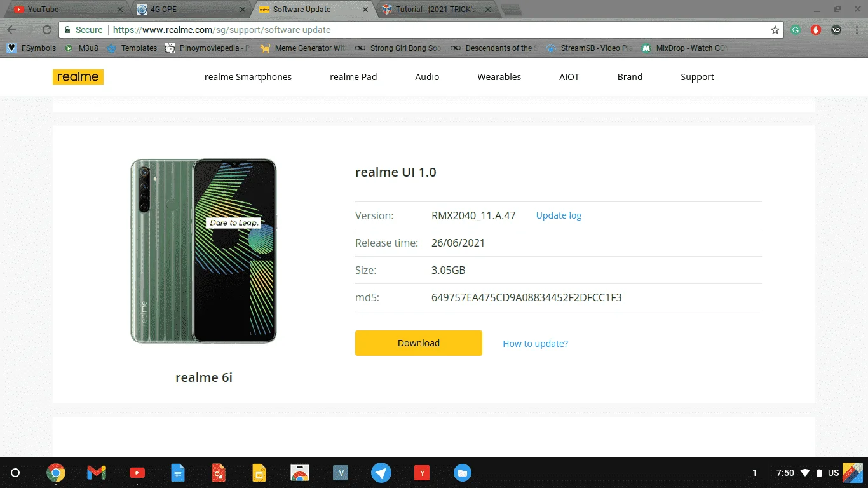Click the size value 3.05GB
The image size is (868, 488).
click(449, 270)
